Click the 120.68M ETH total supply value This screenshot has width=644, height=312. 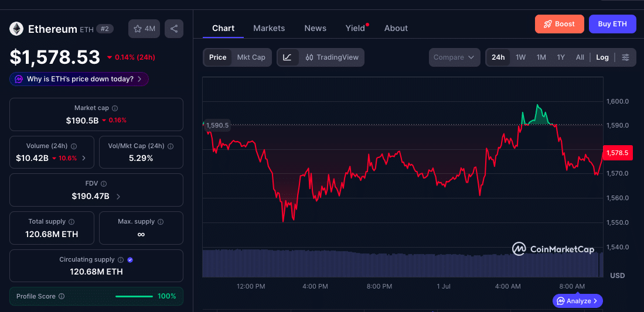point(52,234)
